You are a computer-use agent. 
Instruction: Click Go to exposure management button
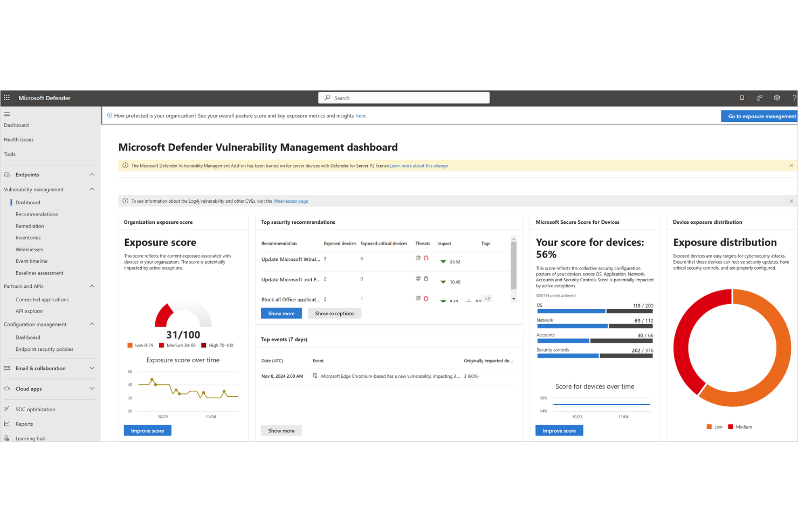click(x=760, y=116)
